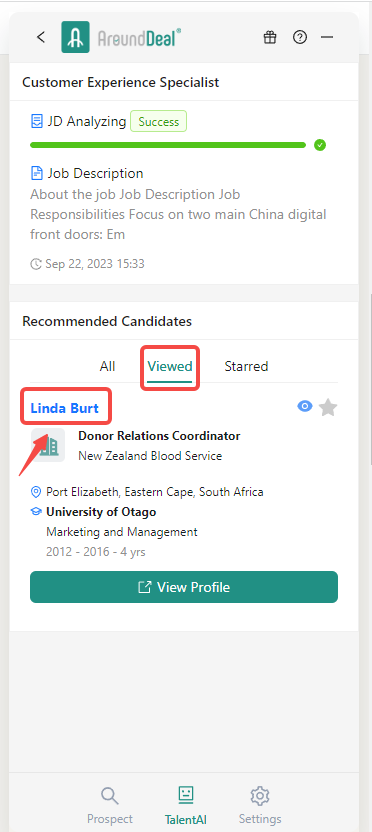The height and width of the screenshot is (832, 372).
Task: Switch to the All candidates tab
Action: [107, 366]
